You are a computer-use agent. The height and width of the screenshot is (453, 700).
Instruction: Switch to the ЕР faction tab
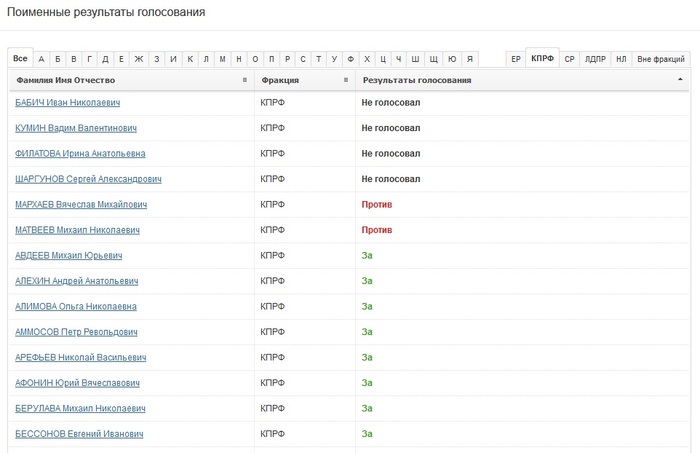(x=516, y=59)
